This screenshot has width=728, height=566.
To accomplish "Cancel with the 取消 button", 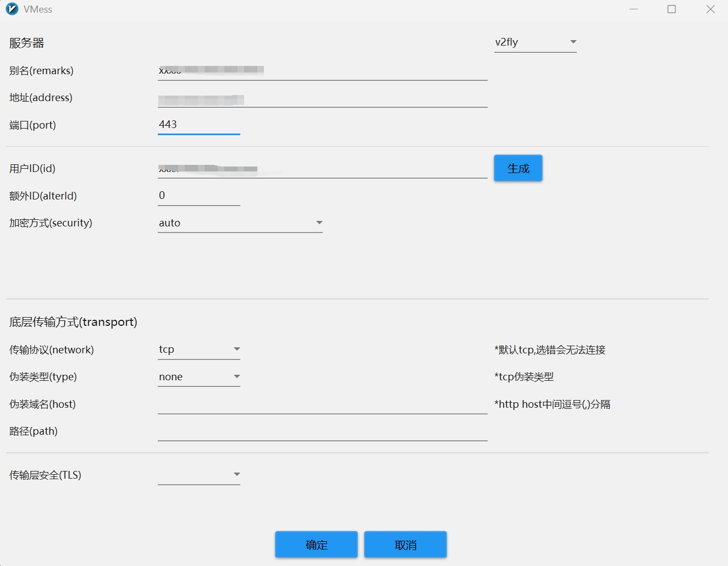I will (405, 545).
